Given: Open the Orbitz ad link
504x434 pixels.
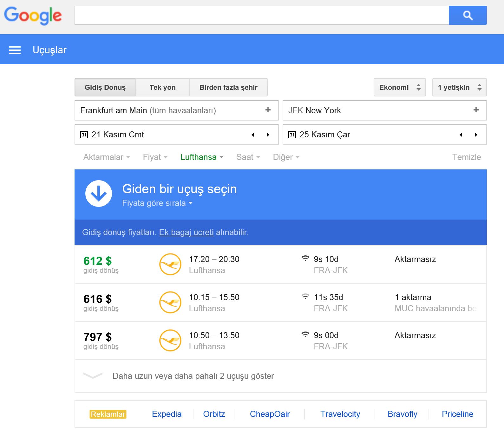Looking at the screenshot, I should pos(214,414).
